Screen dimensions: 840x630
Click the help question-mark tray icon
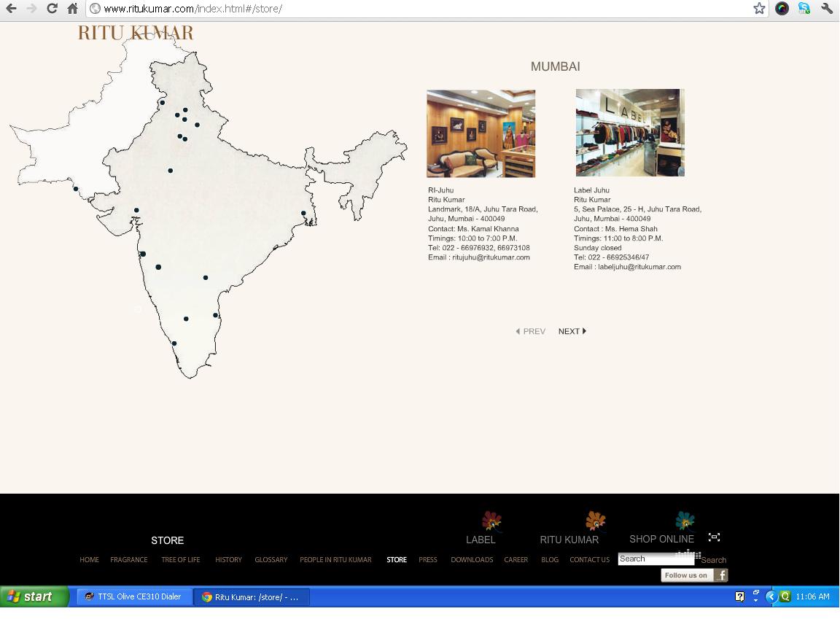click(740, 596)
